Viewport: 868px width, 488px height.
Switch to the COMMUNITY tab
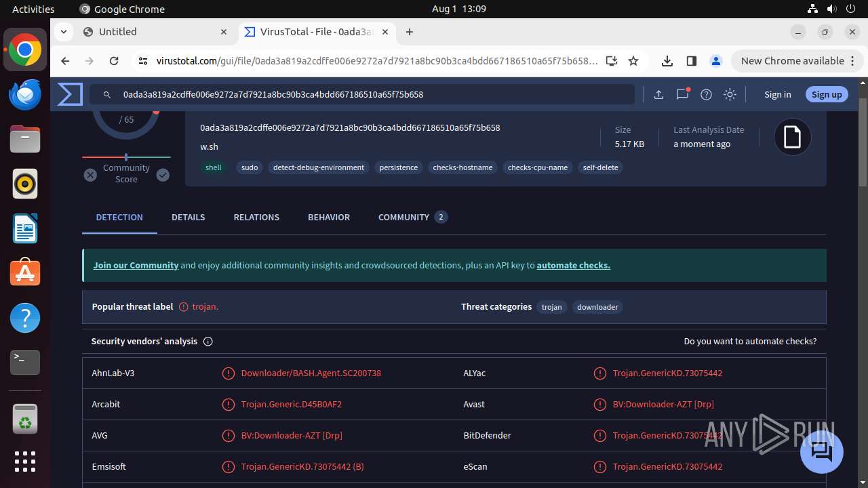pos(412,218)
